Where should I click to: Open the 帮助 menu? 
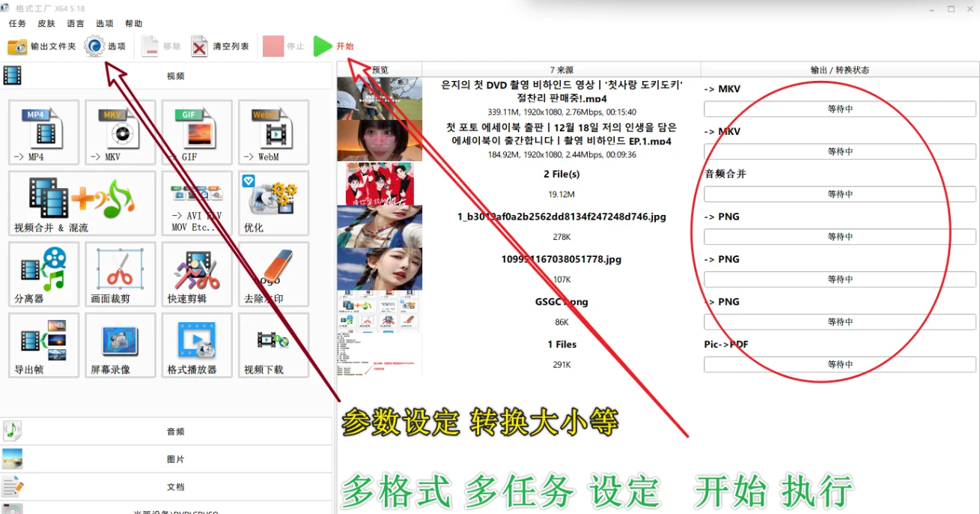click(x=134, y=24)
